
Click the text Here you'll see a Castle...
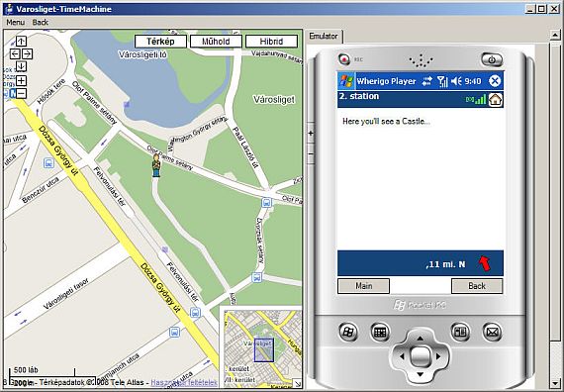(386, 122)
